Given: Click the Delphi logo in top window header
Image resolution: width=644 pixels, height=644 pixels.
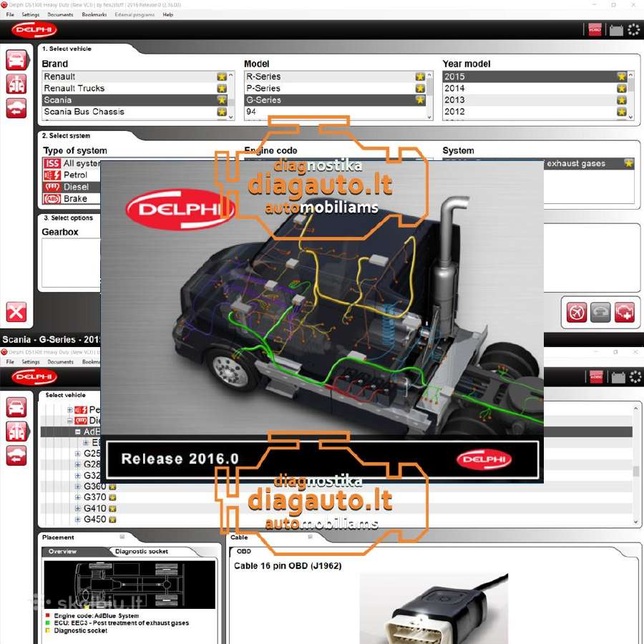Looking at the screenshot, I should click(x=34, y=29).
